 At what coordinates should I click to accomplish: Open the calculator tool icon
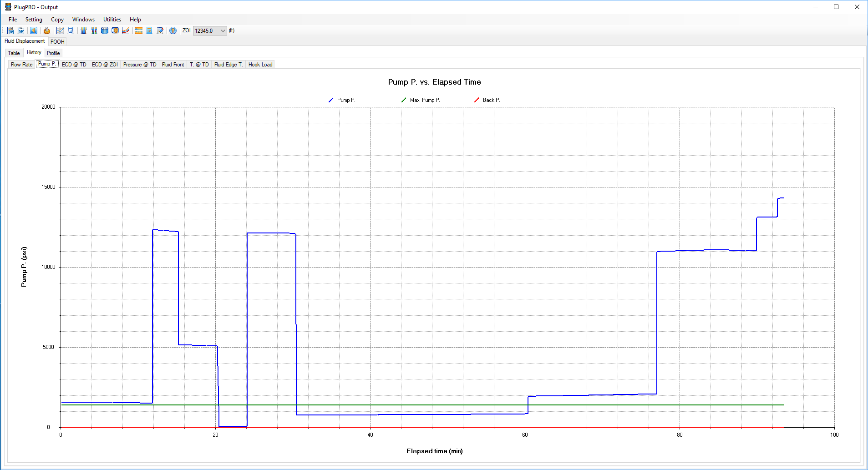149,30
